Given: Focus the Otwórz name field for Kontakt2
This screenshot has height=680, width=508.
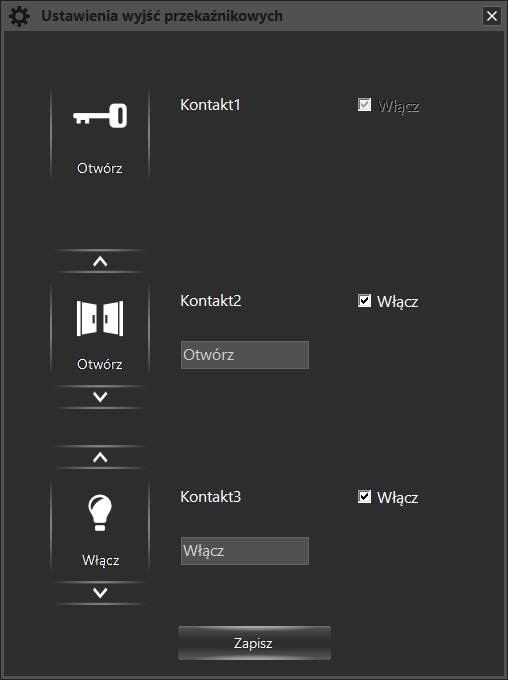Looking at the screenshot, I should (245, 355).
